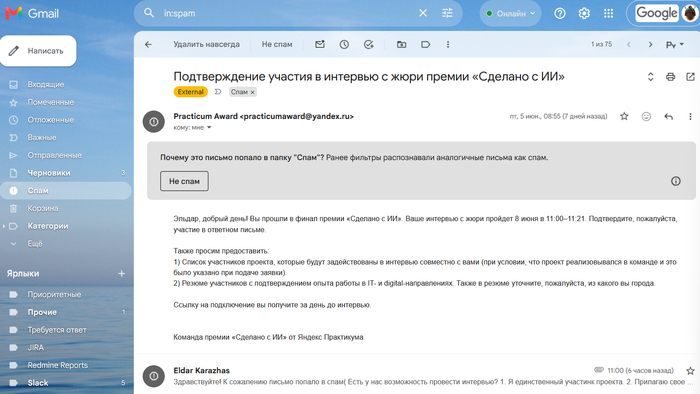Open Settings gear icon
700x394 pixels.
[x=584, y=13]
